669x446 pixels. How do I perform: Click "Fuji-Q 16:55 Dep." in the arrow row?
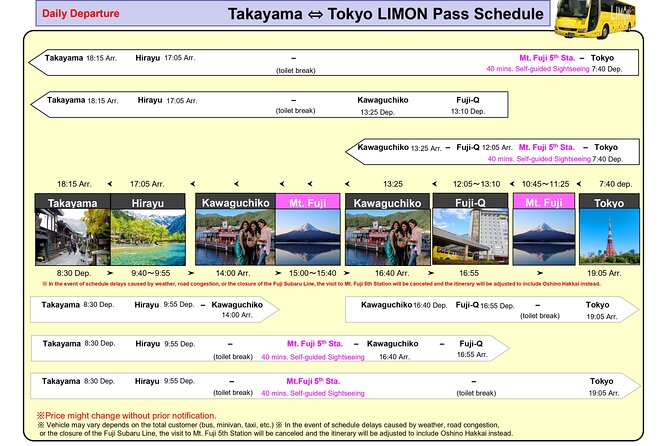click(x=485, y=305)
